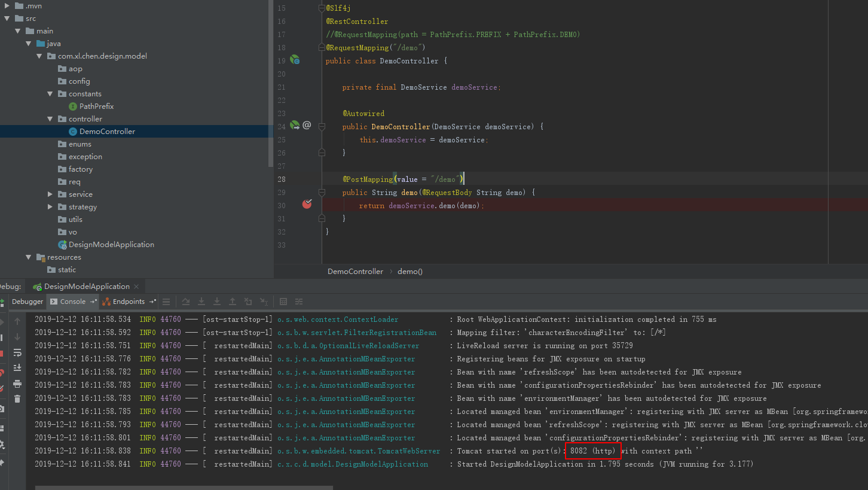This screenshot has height=490, width=868.
Task: Clear all console output with trash icon
Action: (17, 399)
